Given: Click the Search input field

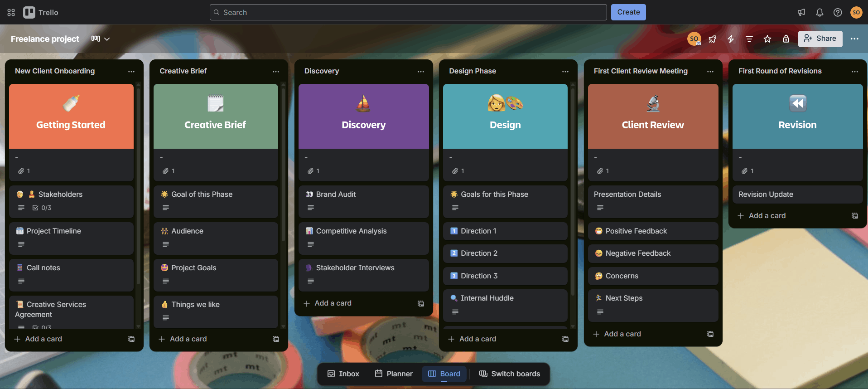Looking at the screenshot, I should point(408,12).
